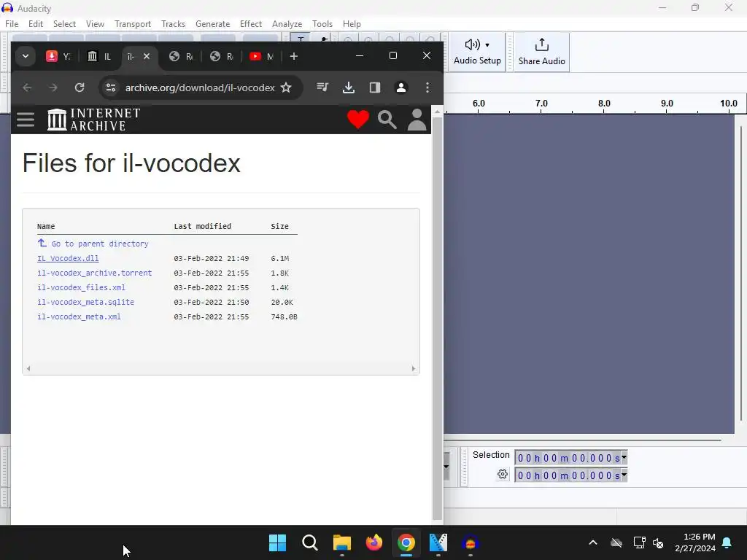Open Audacity from taskbar
The width and height of the screenshot is (747, 560).
click(471, 542)
